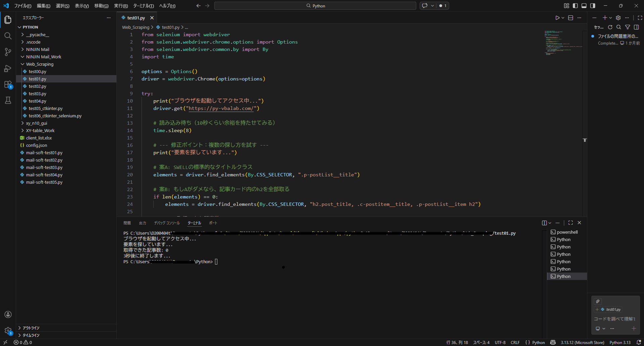
Task: Click the split editor icon
Action: click(571, 18)
